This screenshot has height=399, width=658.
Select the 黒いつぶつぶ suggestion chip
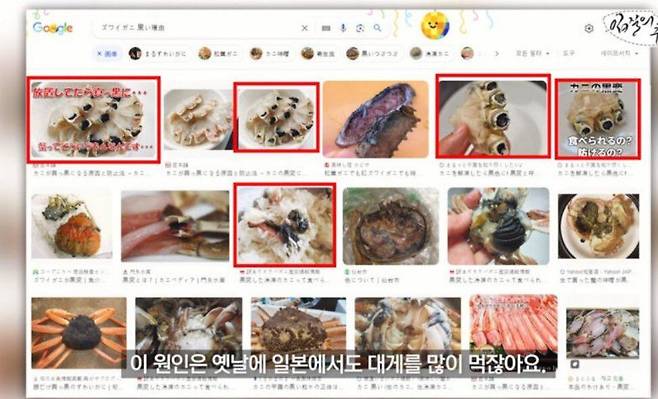coord(372,53)
